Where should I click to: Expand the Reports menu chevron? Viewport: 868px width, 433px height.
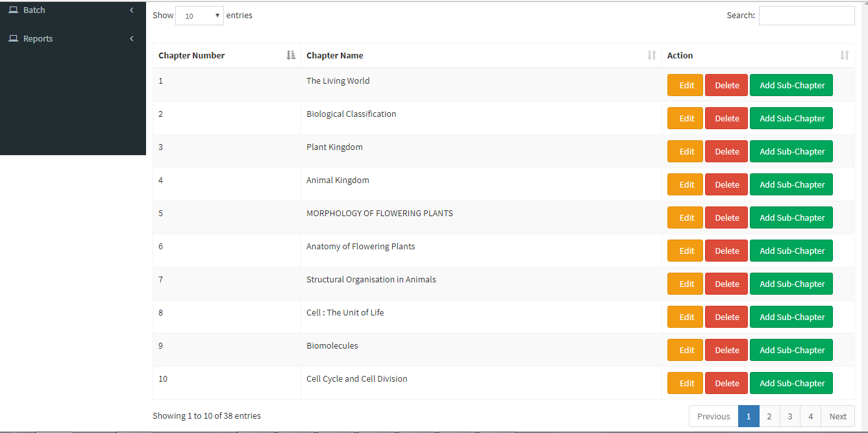[x=132, y=39]
